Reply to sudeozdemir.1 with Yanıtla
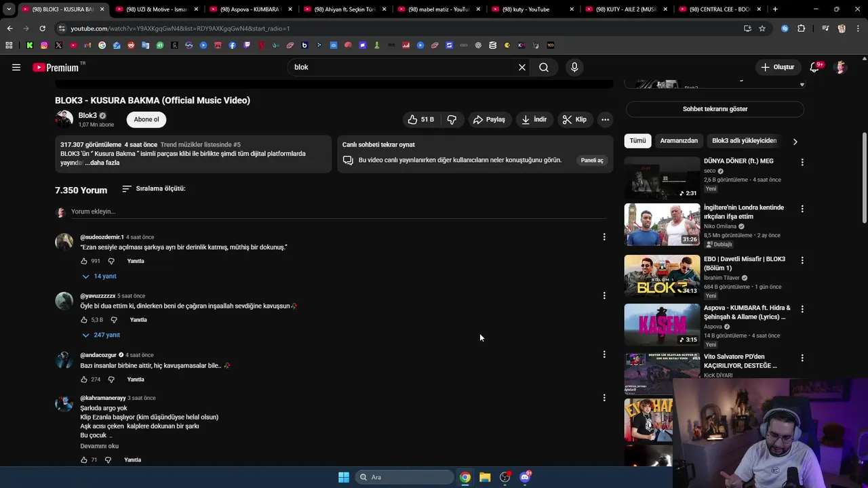This screenshot has width=868, height=488. [x=136, y=261]
